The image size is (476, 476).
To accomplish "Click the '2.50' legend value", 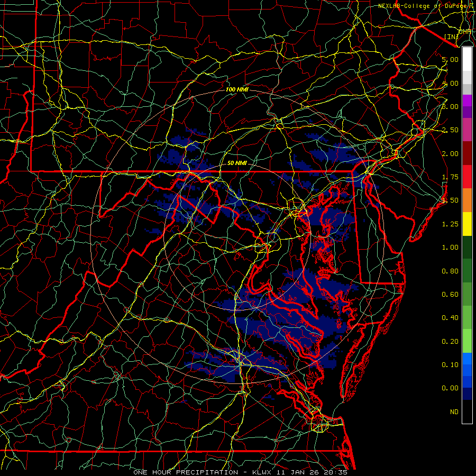I will 450,130.
